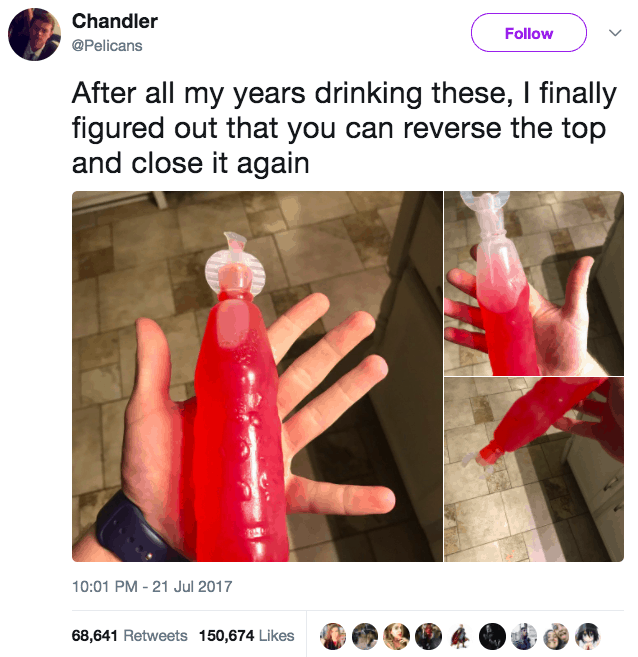Click the third liker avatar with blonde hair

[x=397, y=636]
